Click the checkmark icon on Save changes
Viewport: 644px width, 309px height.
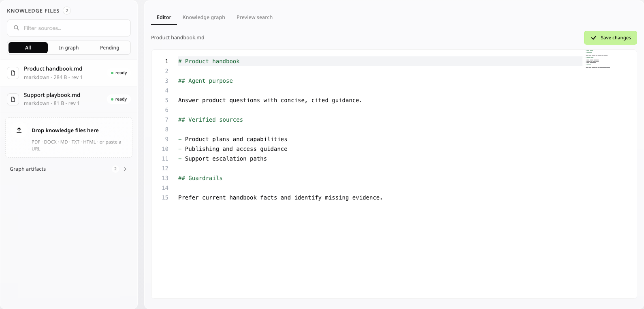click(x=594, y=38)
